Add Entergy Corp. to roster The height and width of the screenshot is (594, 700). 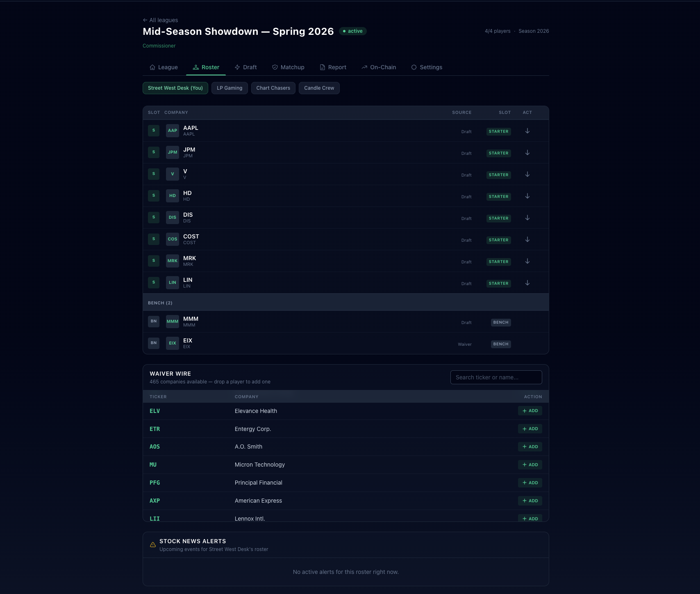[x=530, y=429]
